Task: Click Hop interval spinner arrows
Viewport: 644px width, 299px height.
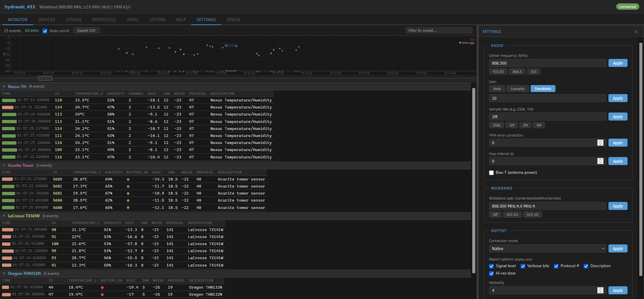Action: pos(600,161)
